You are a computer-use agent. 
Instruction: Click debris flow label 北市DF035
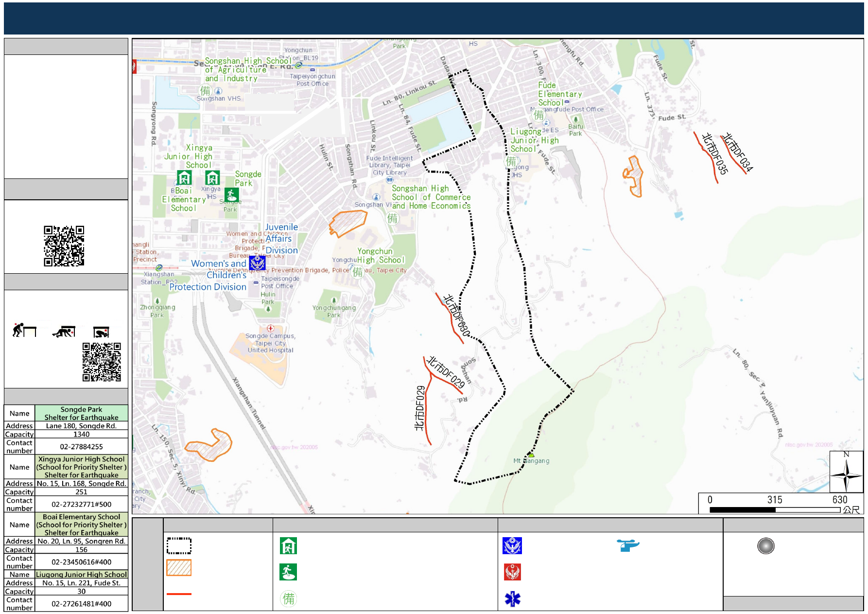715,154
